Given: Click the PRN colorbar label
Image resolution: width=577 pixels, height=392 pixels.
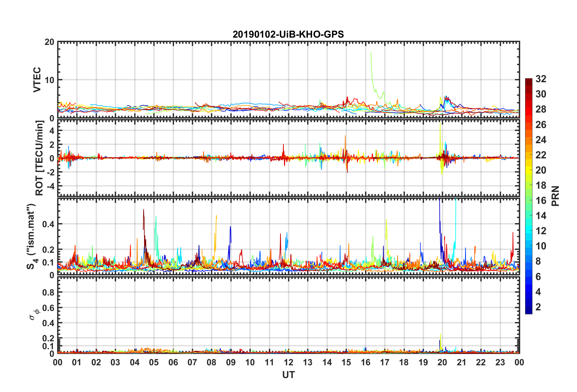Looking at the screenshot, I should 555,196.
